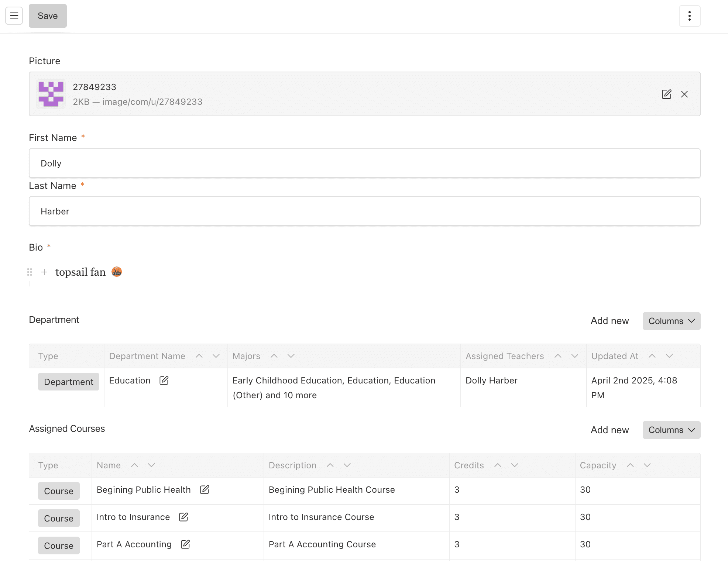This screenshot has height=561, width=728.
Task: Edit the Intro to Insurance course
Action: click(x=183, y=517)
